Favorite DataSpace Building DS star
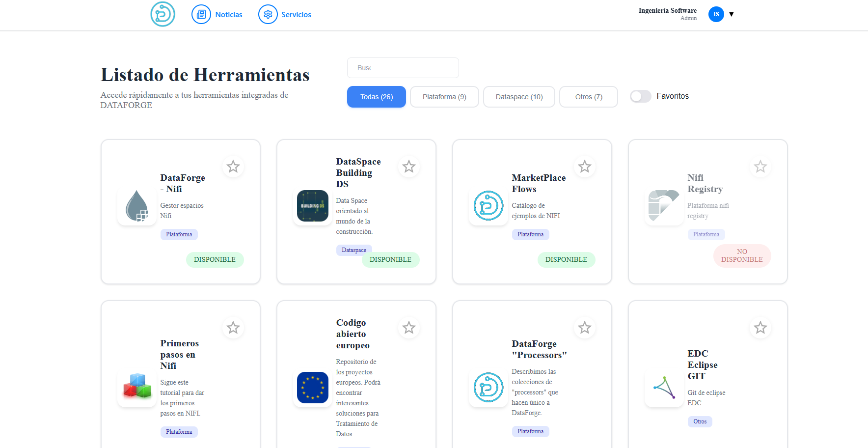The height and width of the screenshot is (448, 868). click(x=409, y=167)
